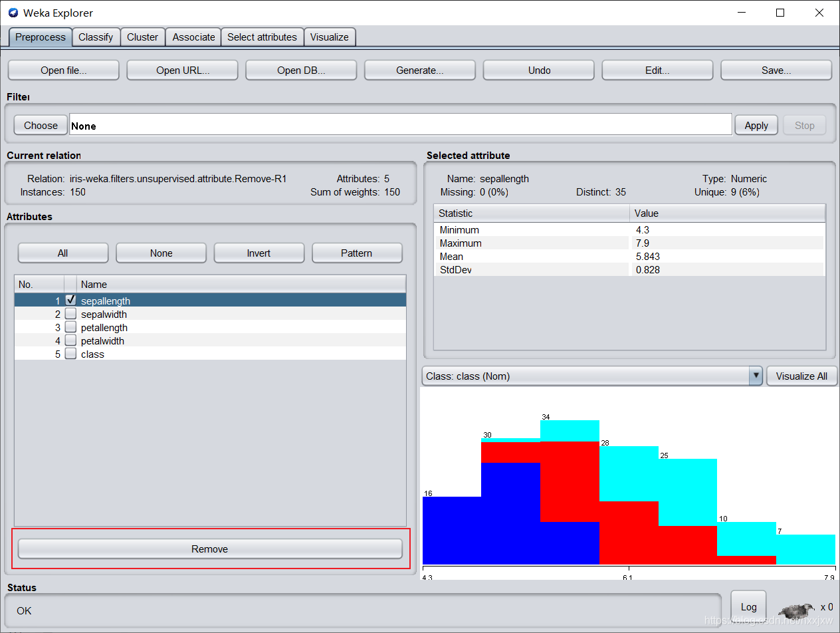Screen dimensions: 840x633
Task: Remove the selected attributes
Action: click(210, 549)
